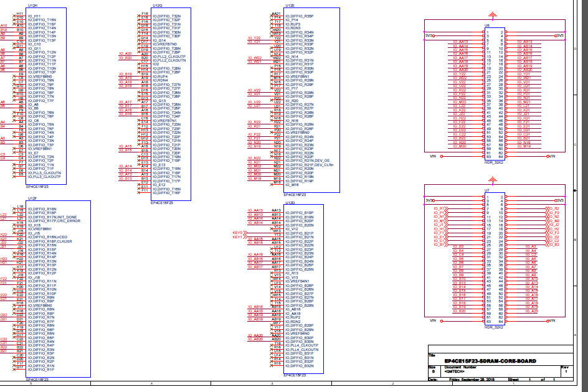This screenshot has width=588, height=392.
Task: Click the date Friday, September 28, 2018
Action: 472,380
